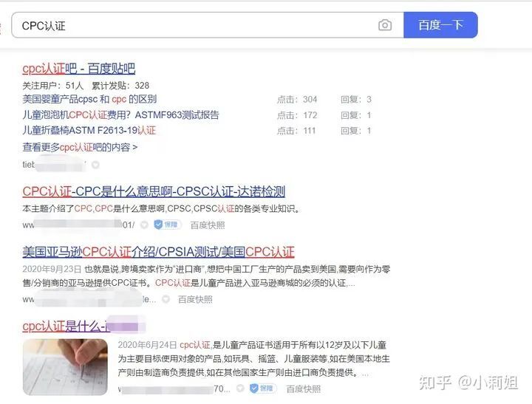Open 美国亚马逊CPC认证介绍 result title

[158, 252]
